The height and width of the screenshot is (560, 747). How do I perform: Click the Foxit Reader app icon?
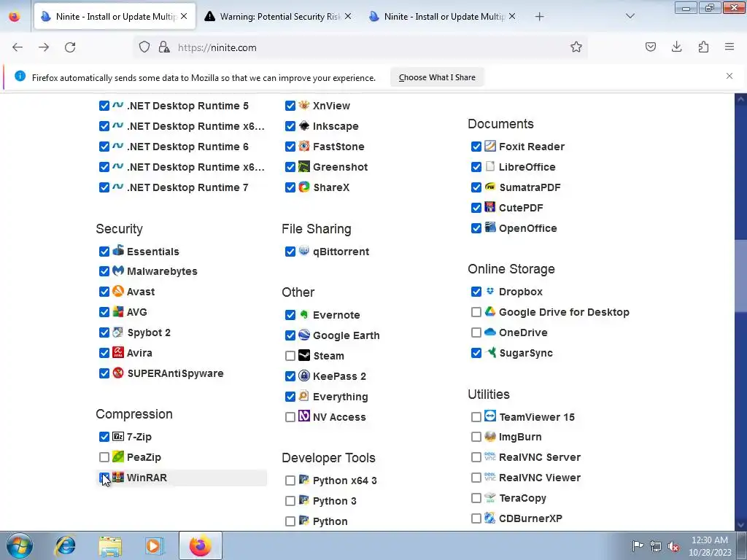pyautogui.click(x=489, y=146)
